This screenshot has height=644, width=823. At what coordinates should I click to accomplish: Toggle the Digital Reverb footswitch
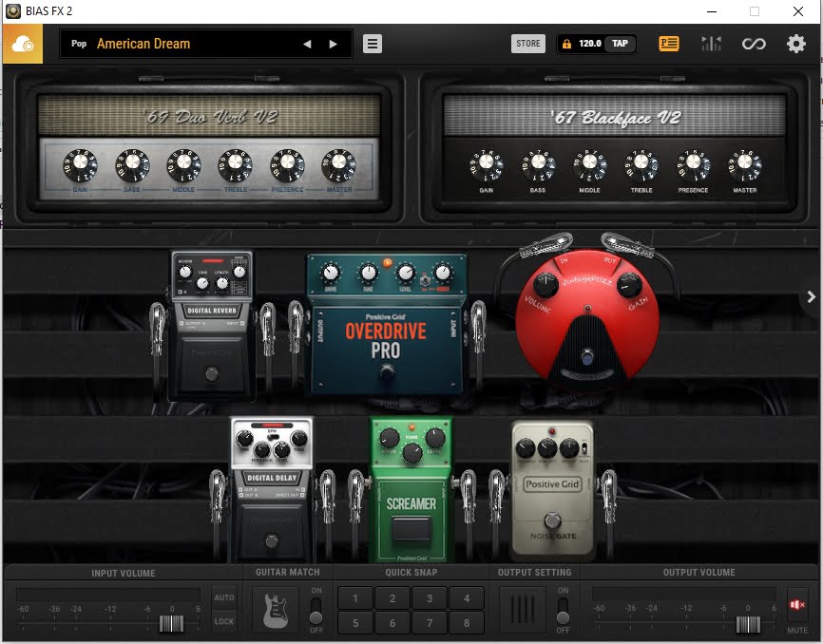212,374
